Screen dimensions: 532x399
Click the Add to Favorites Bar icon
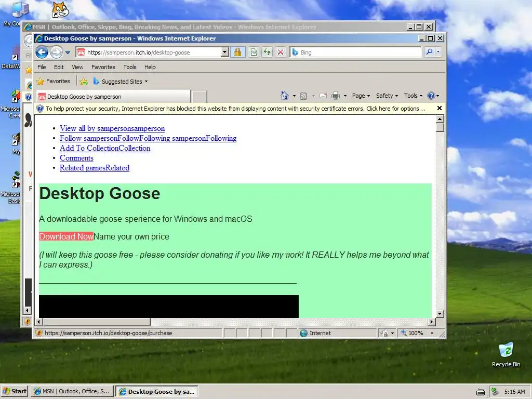click(84, 82)
